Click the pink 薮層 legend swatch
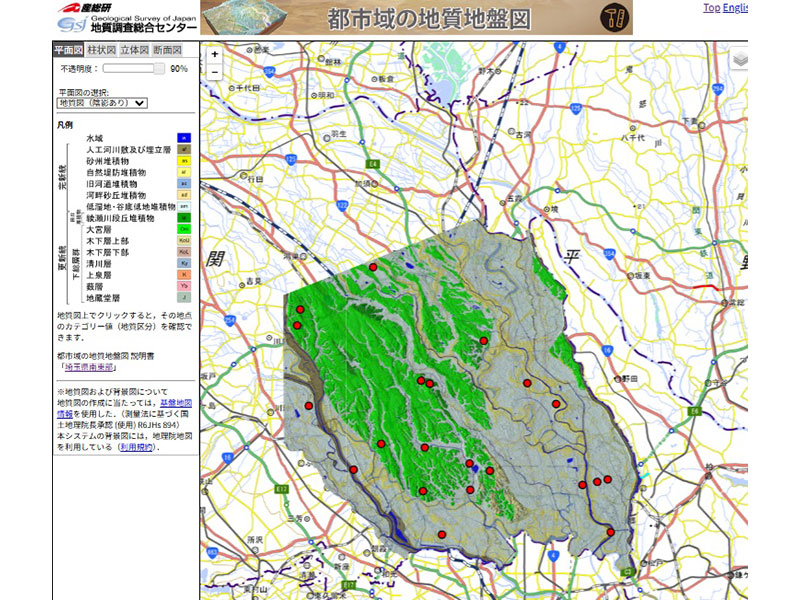 [x=184, y=286]
